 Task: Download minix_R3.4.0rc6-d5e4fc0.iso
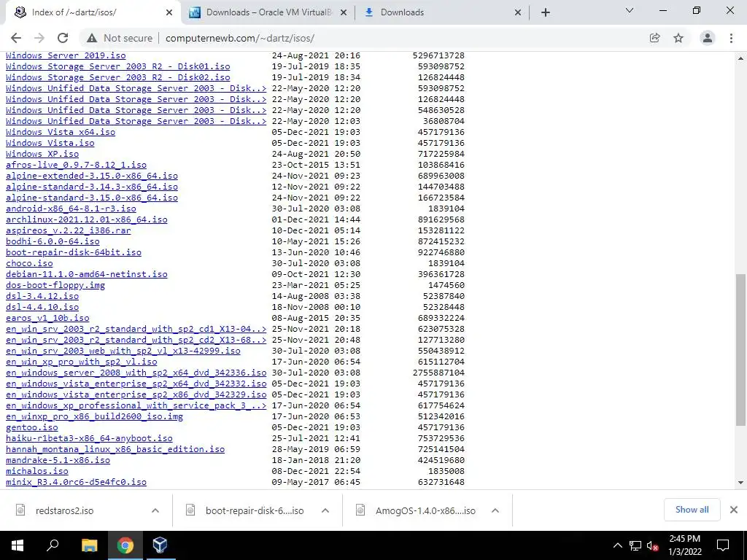pos(76,483)
